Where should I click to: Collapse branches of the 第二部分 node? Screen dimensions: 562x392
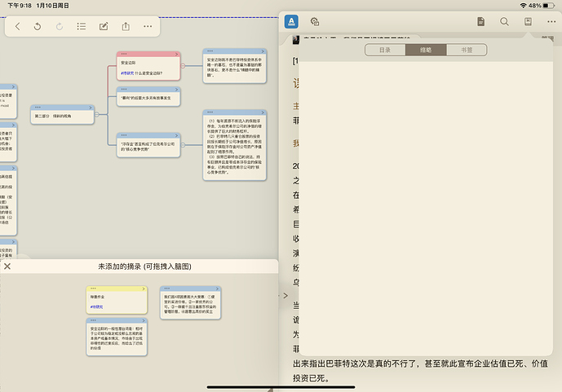97,115
